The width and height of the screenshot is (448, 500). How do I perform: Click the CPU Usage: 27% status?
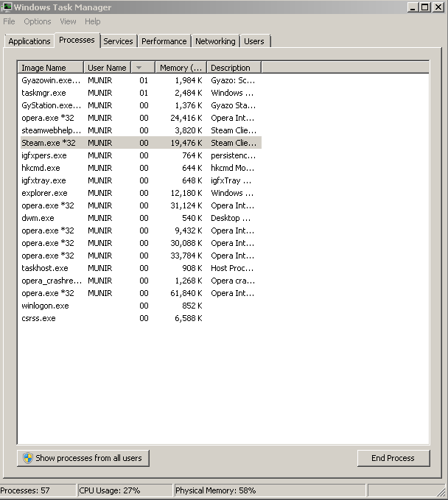point(125,490)
